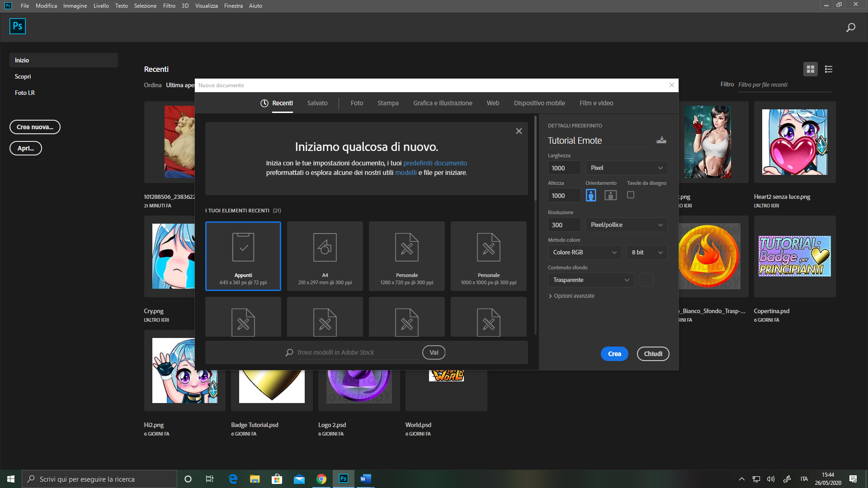The width and height of the screenshot is (868, 488).
Task: Select the Appunti clipboard preset
Action: coord(243,256)
